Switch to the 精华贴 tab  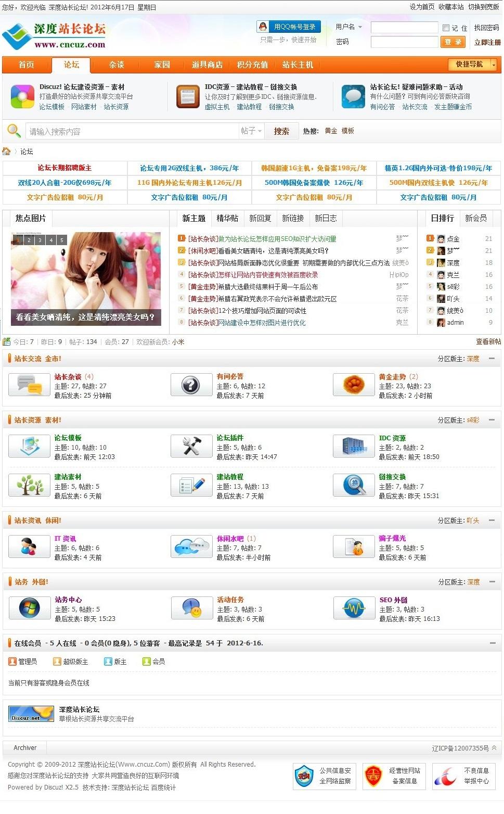point(228,218)
